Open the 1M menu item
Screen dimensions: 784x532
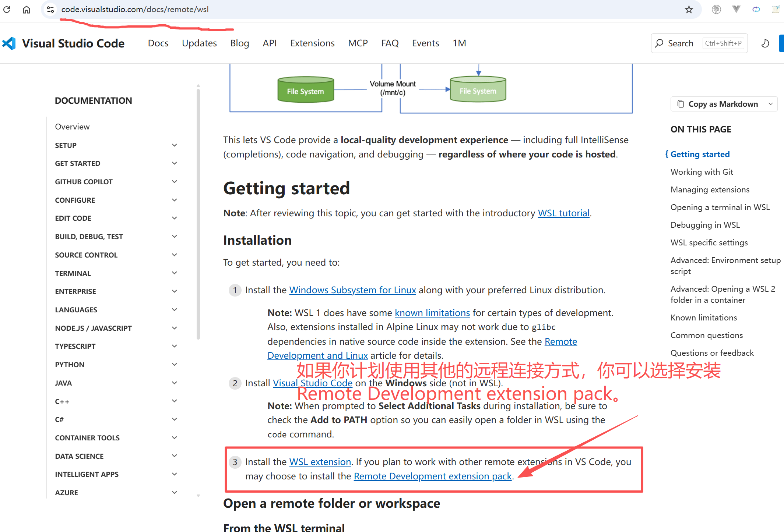pos(459,43)
